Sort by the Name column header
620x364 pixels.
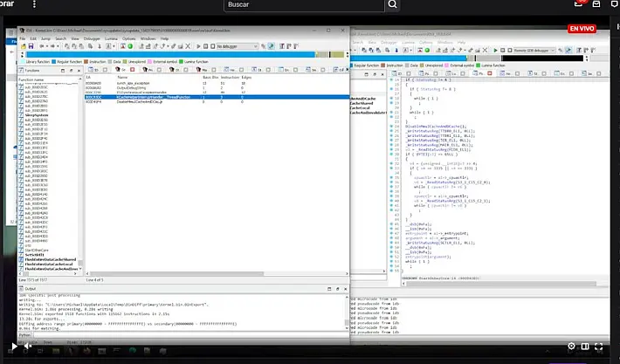pos(122,78)
